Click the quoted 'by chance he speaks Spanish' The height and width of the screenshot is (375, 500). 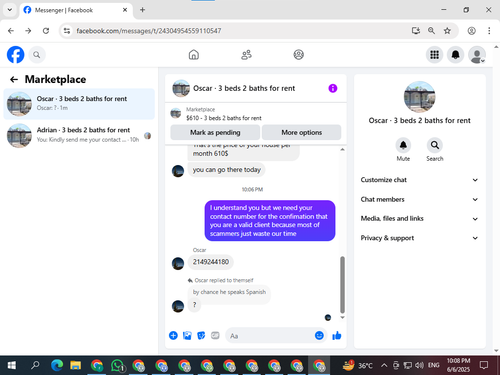[229, 292]
